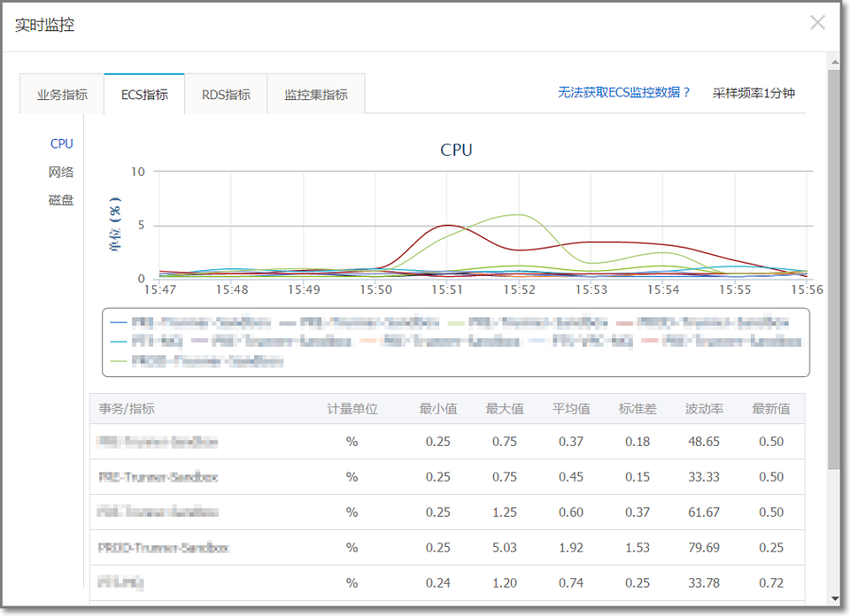Close the 实时监控 dialog

pyautogui.click(x=818, y=23)
